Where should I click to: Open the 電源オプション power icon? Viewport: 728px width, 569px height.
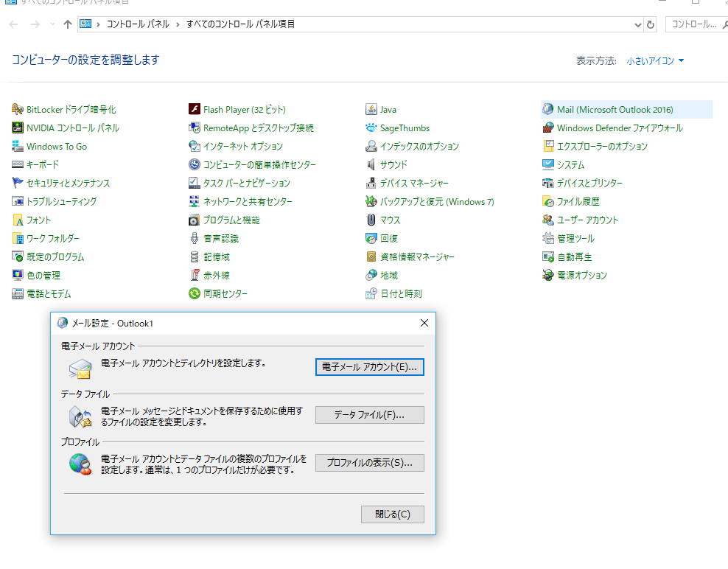[548, 275]
